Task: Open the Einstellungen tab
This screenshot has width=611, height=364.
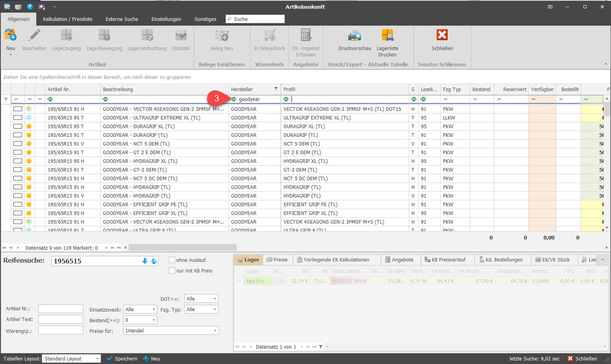Action: click(166, 19)
